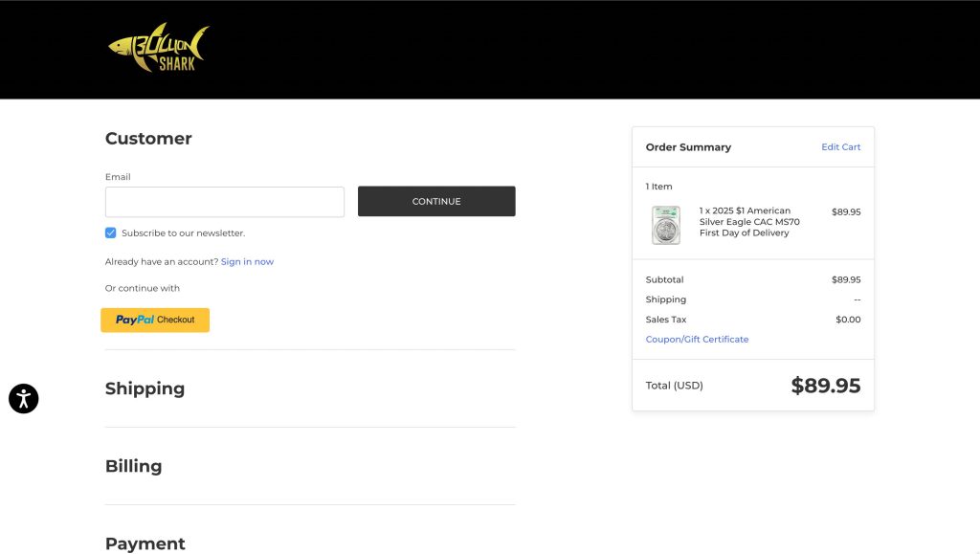Select the Customer section heading
Viewport: 980px width, 554px height.
click(x=148, y=139)
